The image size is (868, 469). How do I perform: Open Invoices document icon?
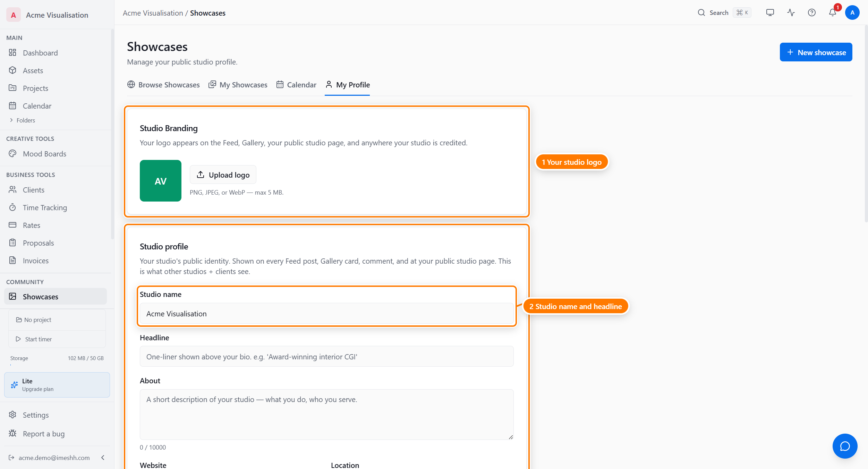(12, 261)
